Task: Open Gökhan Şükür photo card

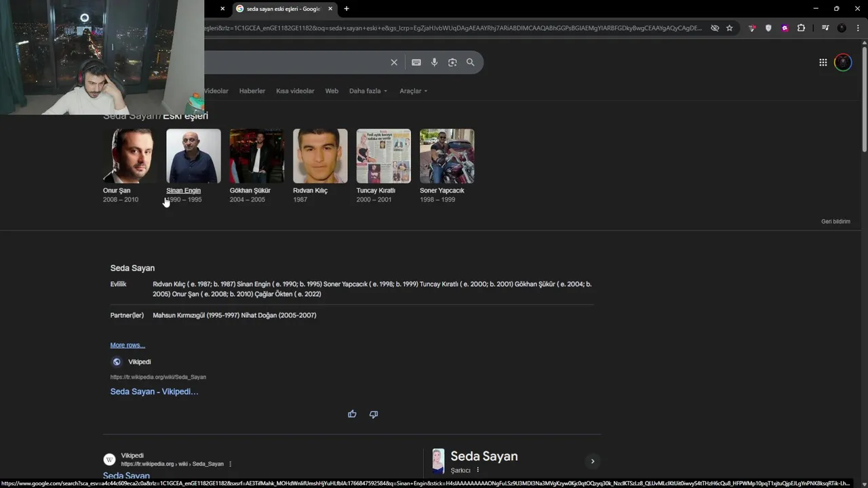Action: [257, 156]
